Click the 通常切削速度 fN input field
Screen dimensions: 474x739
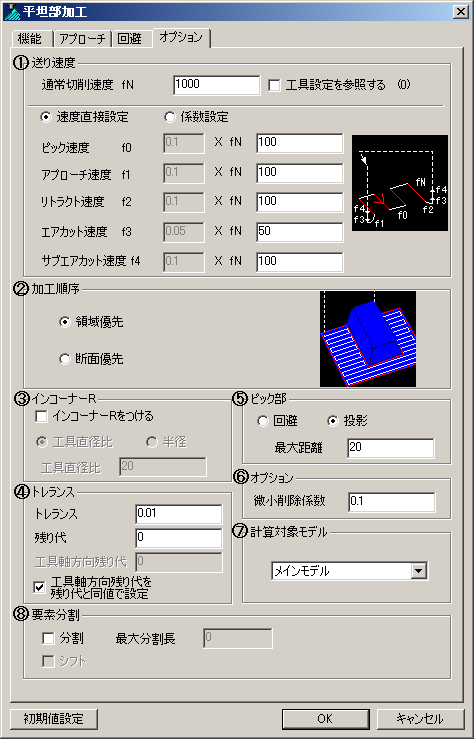click(217, 85)
